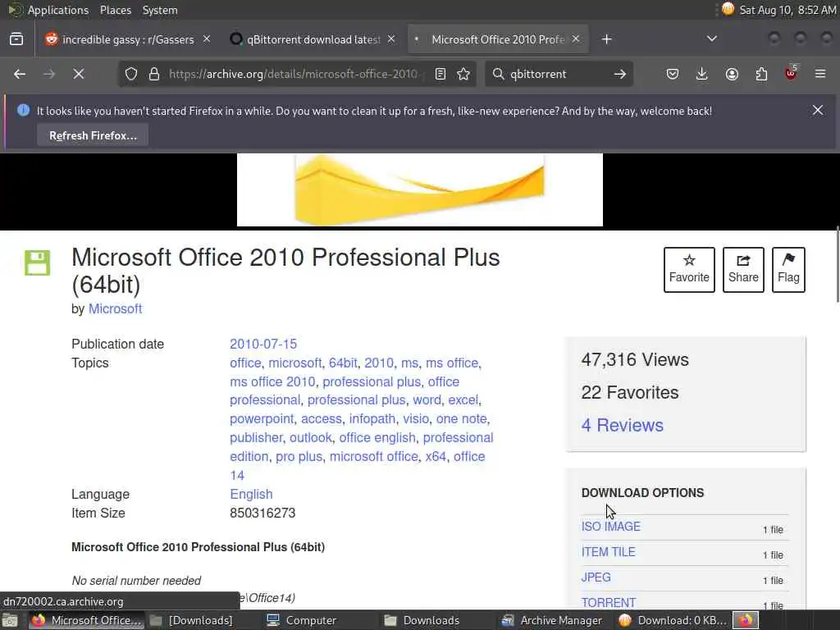The height and width of the screenshot is (630, 840).
Task: Dismiss the Firefox refresh notification bar
Action: tap(818, 110)
